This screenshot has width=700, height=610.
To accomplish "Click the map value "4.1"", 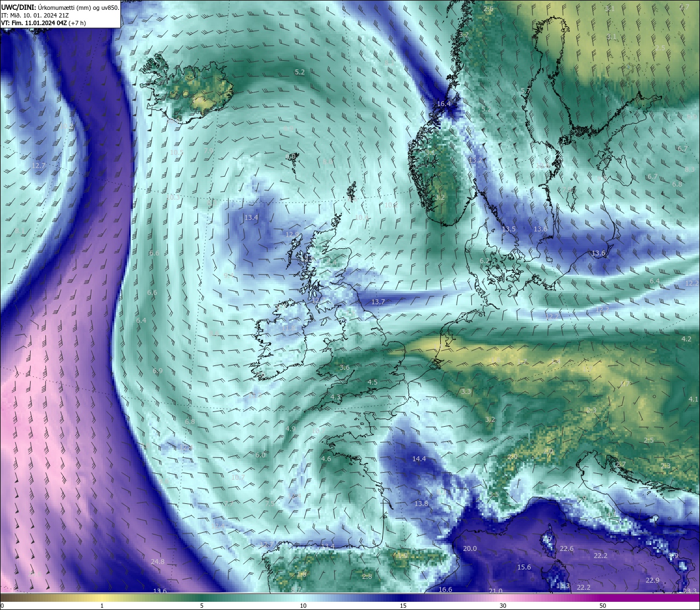I will 693,399.
